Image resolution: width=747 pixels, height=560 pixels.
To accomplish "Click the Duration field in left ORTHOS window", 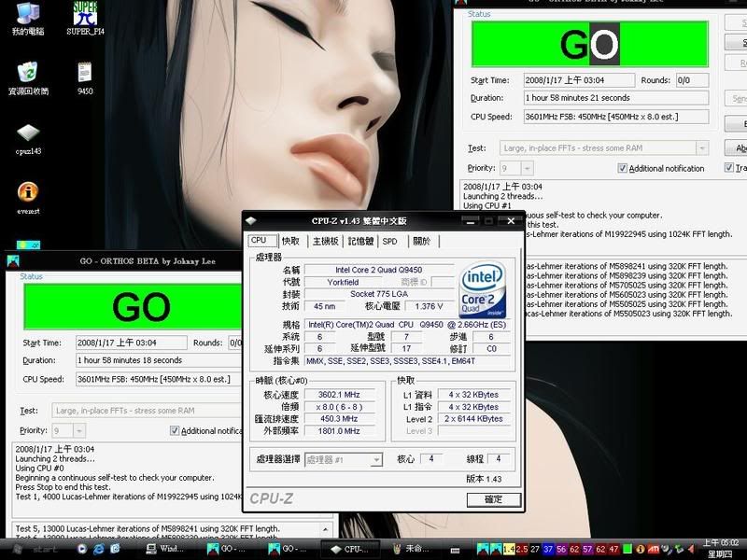I will [159, 360].
